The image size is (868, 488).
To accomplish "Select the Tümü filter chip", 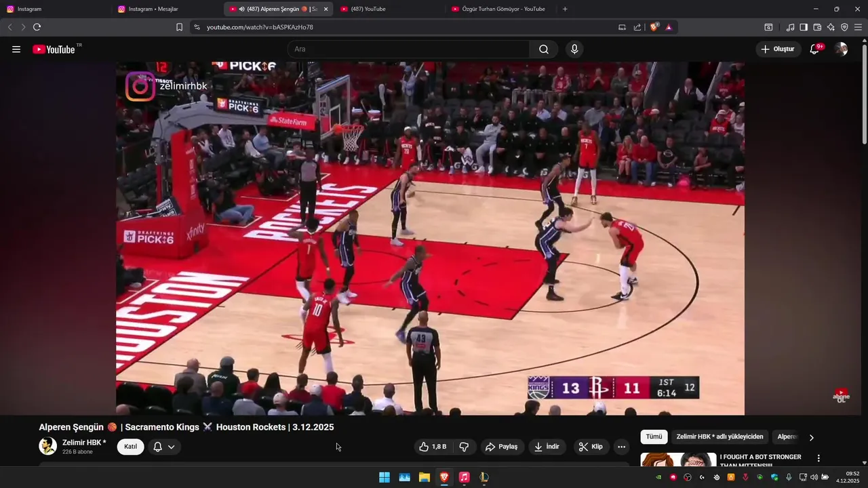I will tap(654, 436).
